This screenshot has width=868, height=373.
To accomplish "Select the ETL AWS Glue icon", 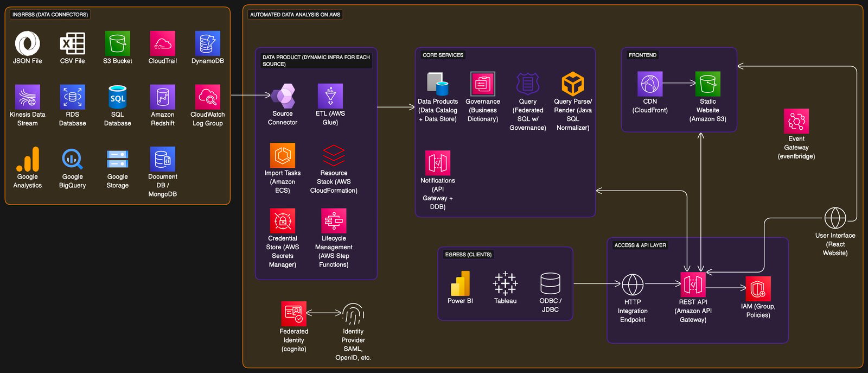I will tap(330, 96).
